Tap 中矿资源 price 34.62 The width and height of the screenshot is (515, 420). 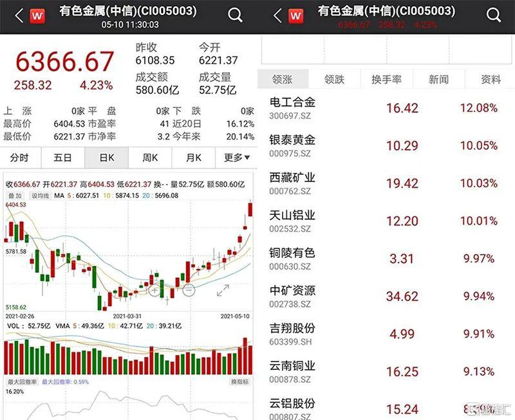[402, 297]
